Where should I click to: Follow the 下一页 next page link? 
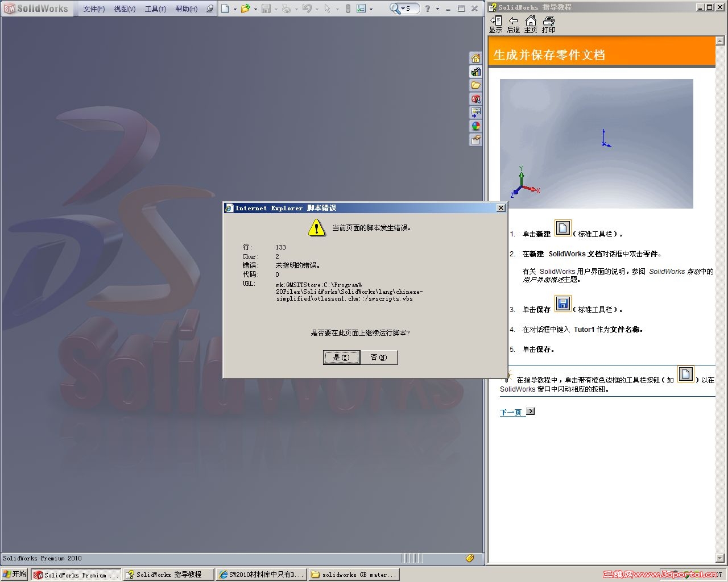pos(511,413)
